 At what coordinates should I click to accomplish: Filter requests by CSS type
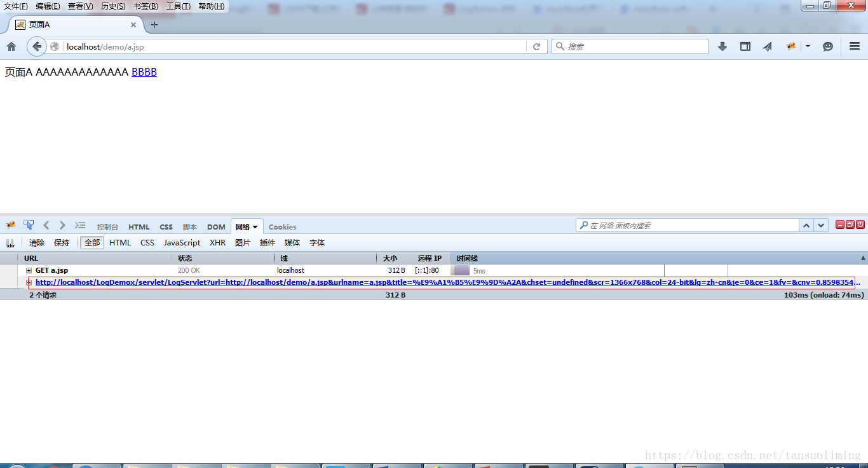[147, 243]
